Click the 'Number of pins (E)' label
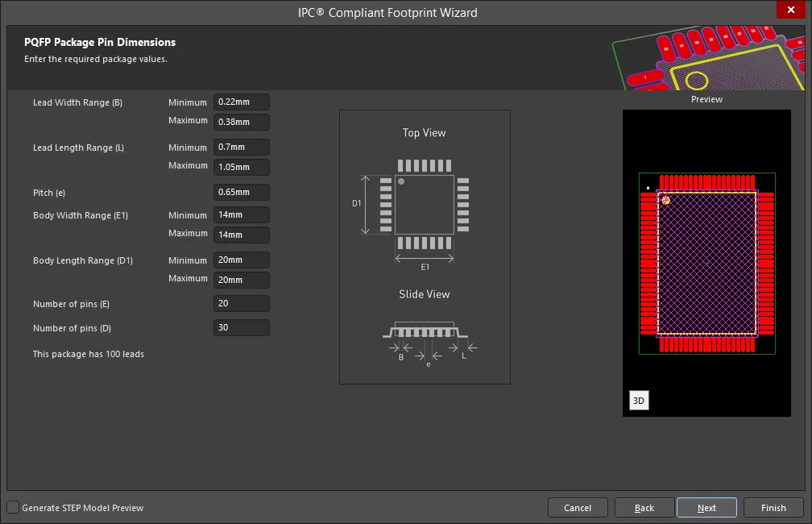The image size is (812, 524). point(71,304)
